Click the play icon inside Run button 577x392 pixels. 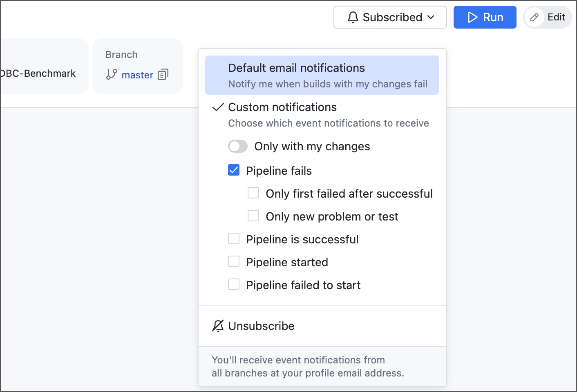472,17
